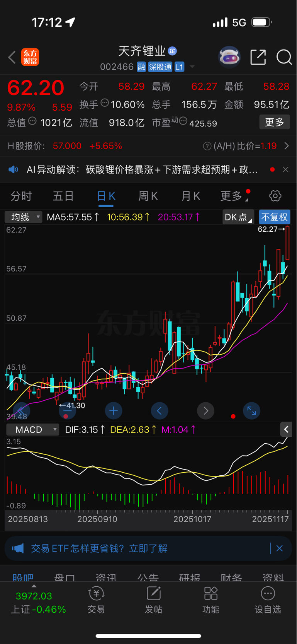Zoom out chart with minus button
The height and width of the screenshot is (644, 297).
coord(67,411)
